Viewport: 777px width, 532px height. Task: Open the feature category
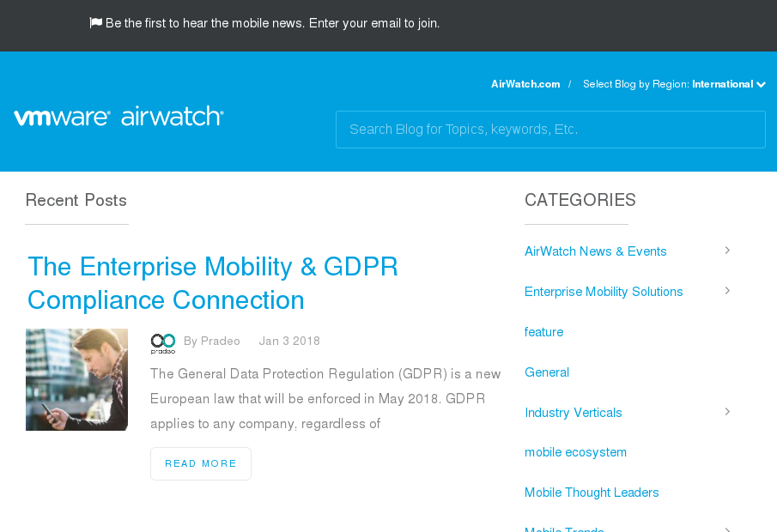click(x=543, y=332)
